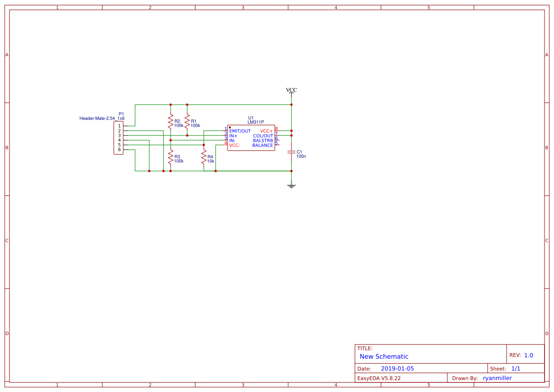
Task: Select the P1 header connector body
Action: tap(118, 138)
